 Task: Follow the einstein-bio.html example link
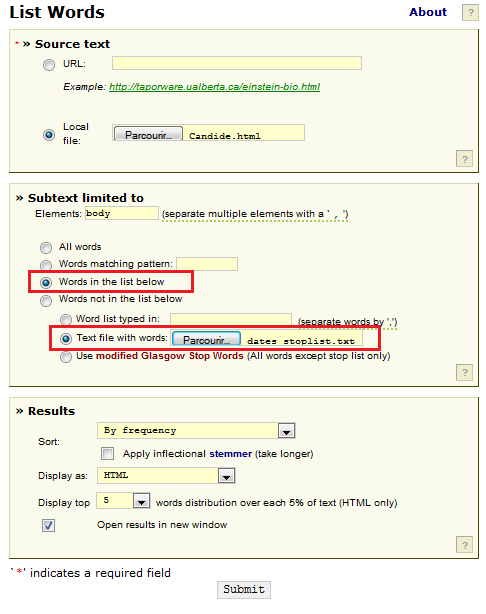tap(214, 87)
